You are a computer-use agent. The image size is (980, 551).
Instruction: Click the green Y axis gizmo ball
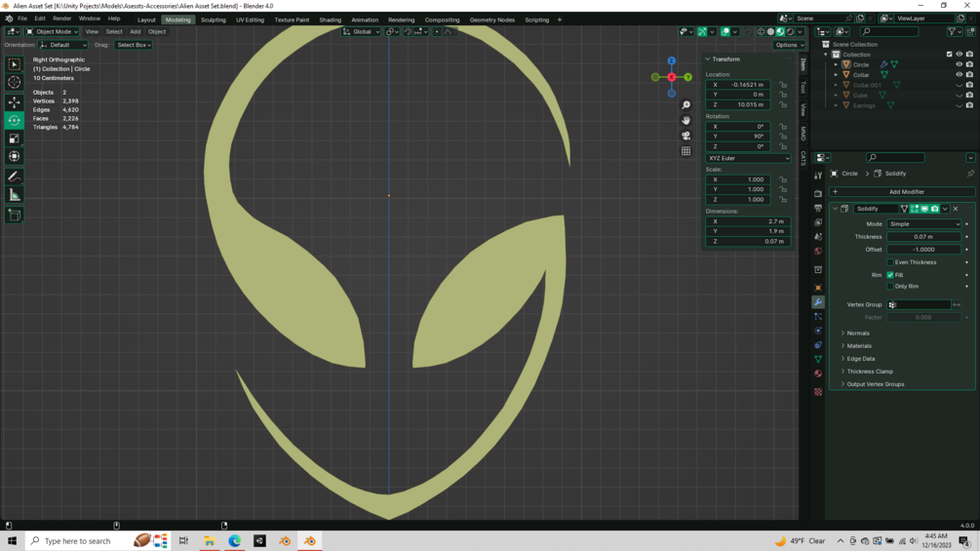click(687, 77)
